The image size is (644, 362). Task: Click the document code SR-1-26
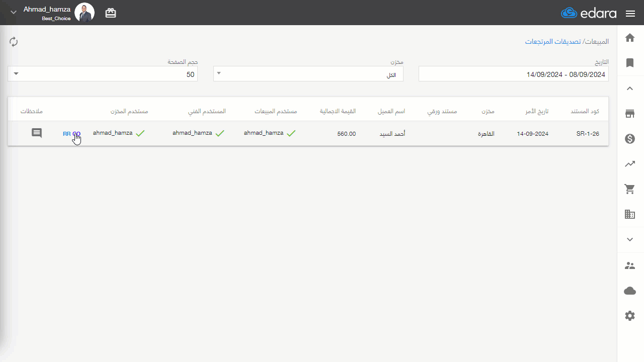(x=588, y=134)
